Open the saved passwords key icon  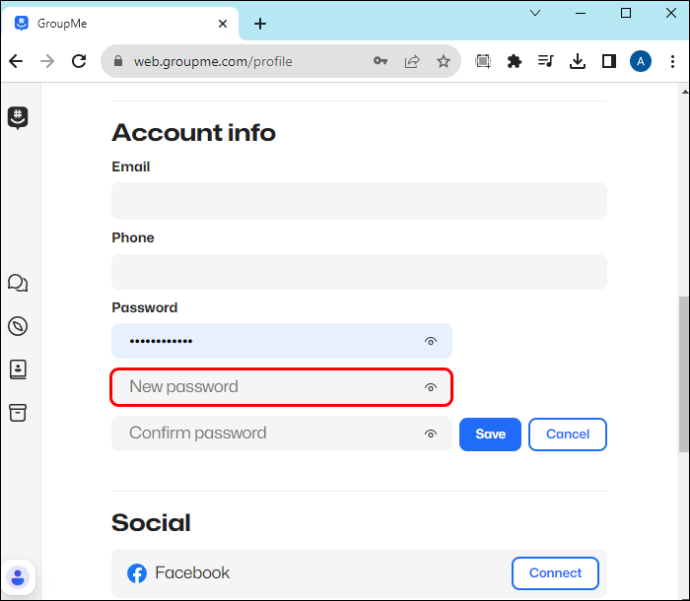[x=380, y=61]
